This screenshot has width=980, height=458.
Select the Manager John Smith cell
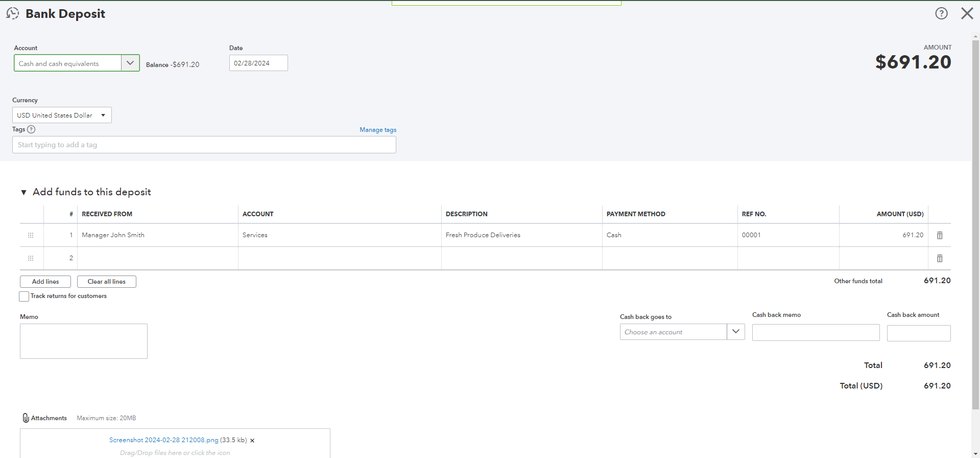(158, 235)
